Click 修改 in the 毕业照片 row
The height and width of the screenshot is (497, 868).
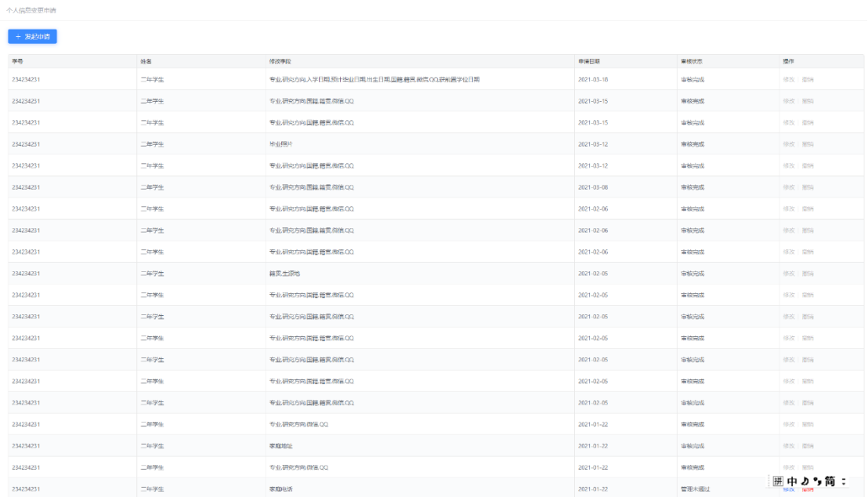pos(788,144)
